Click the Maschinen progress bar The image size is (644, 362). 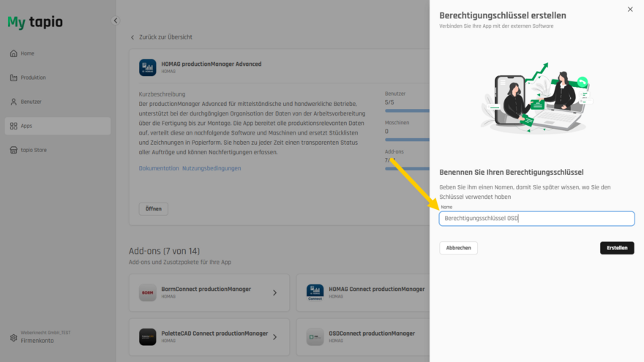(x=407, y=140)
